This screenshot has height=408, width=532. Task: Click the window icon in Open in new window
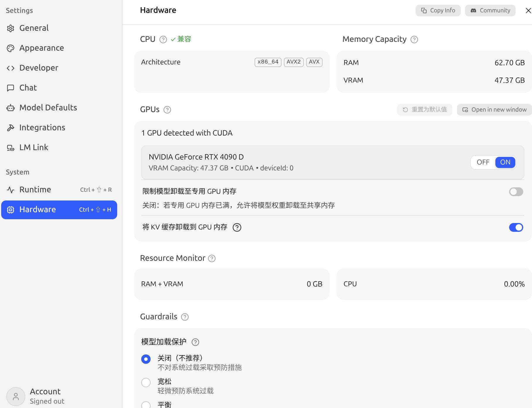pyautogui.click(x=465, y=110)
